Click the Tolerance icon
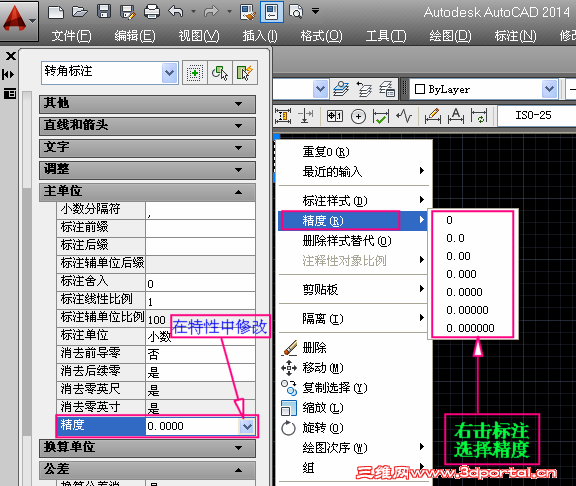The width and height of the screenshot is (576, 486). point(335,116)
